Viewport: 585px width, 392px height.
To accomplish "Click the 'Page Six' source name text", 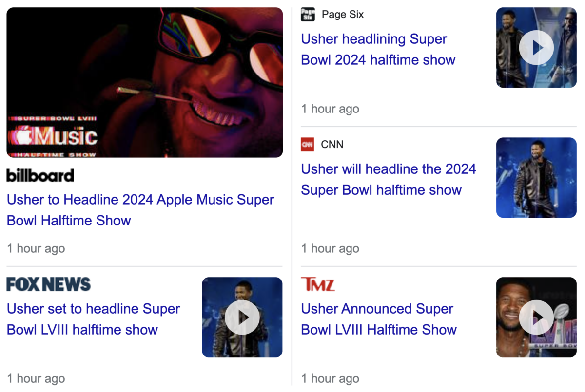I will pos(343,15).
